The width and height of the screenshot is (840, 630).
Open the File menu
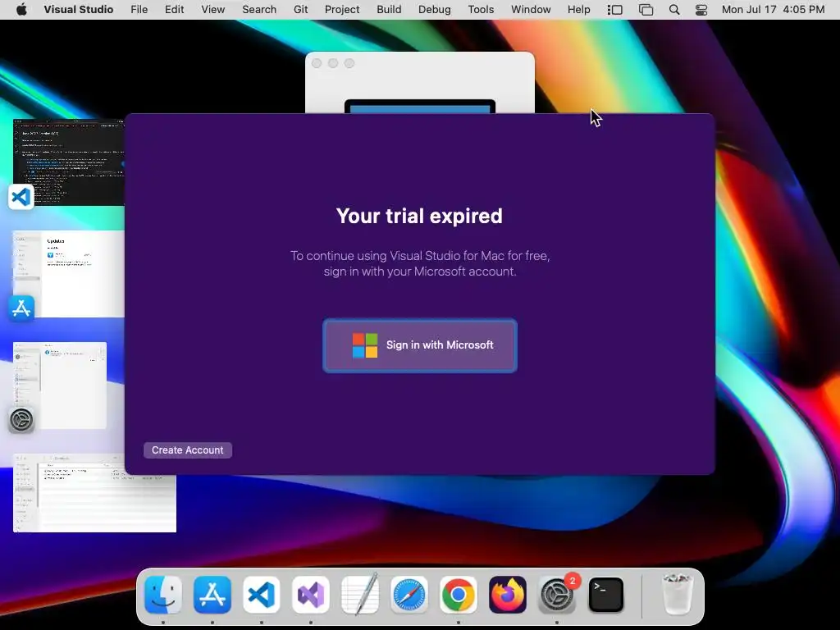point(139,10)
